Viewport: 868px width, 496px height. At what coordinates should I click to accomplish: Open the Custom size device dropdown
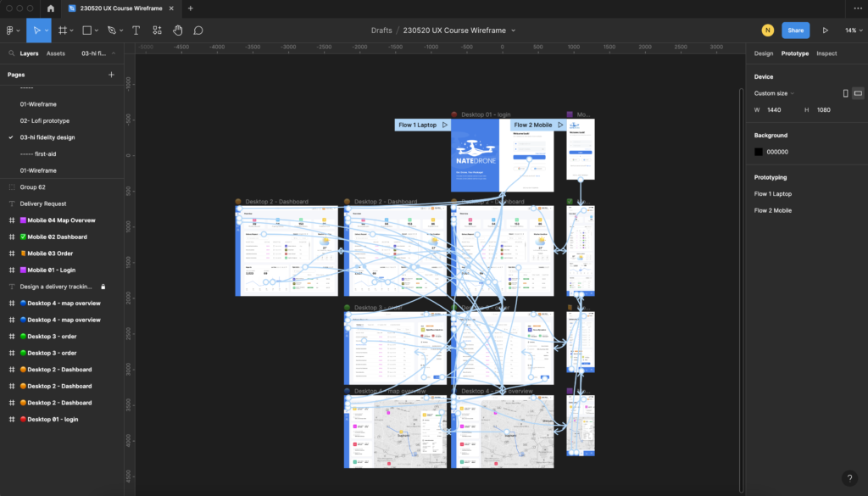coord(774,93)
